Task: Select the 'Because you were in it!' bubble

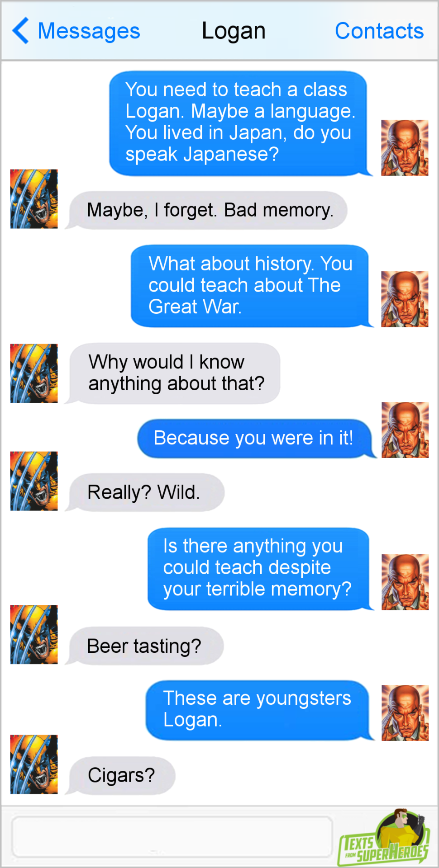Action: click(x=255, y=439)
